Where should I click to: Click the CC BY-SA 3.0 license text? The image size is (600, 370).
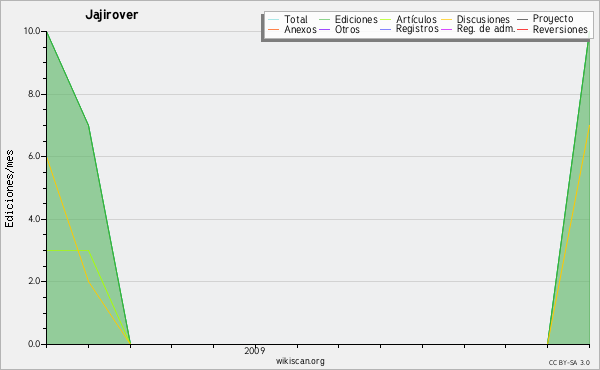tap(569, 363)
